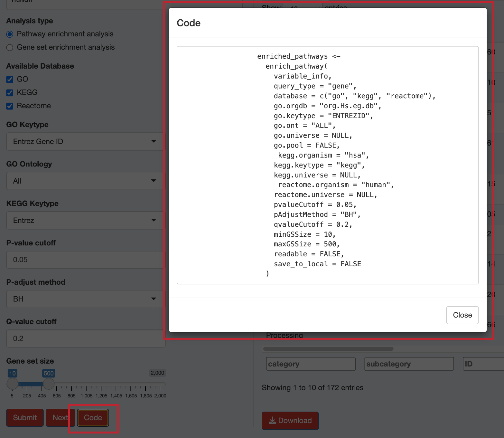
Task: Open the GO Keytype dropdown
Action: point(86,141)
